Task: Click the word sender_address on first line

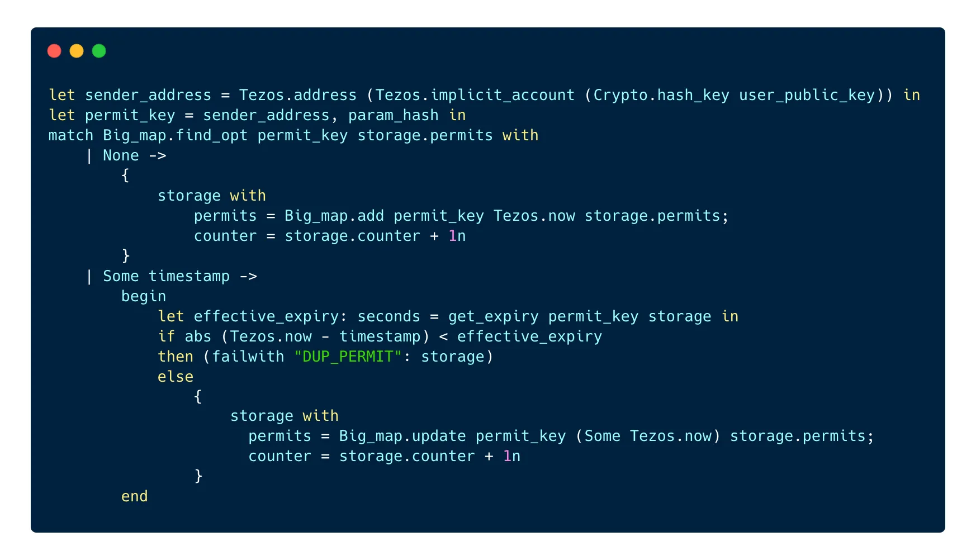Action: pos(148,95)
